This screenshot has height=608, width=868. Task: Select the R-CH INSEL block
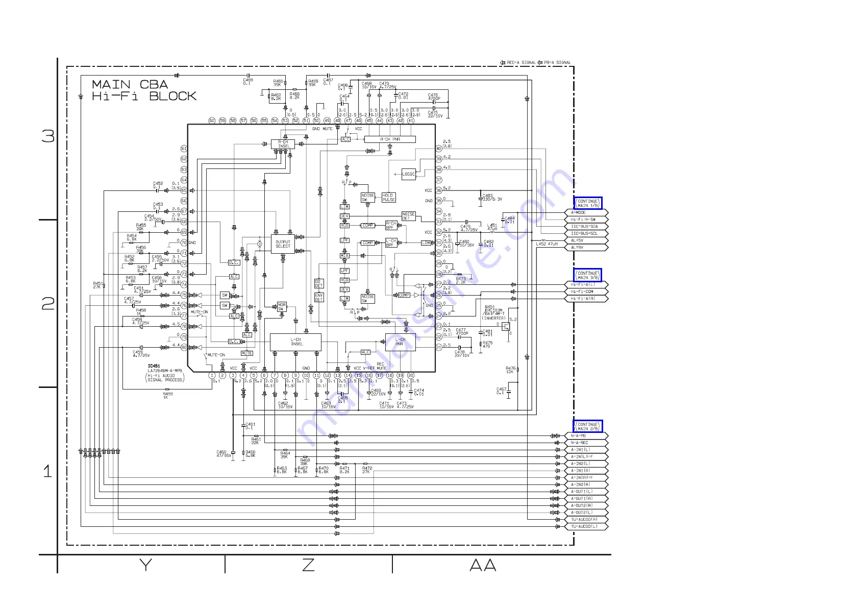(x=283, y=144)
